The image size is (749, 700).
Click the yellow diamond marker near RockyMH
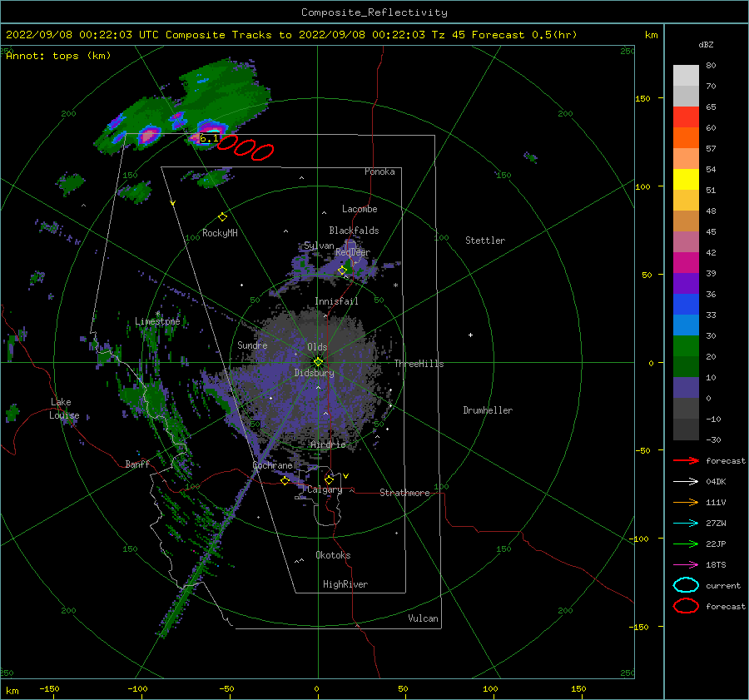pyautogui.click(x=222, y=217)
